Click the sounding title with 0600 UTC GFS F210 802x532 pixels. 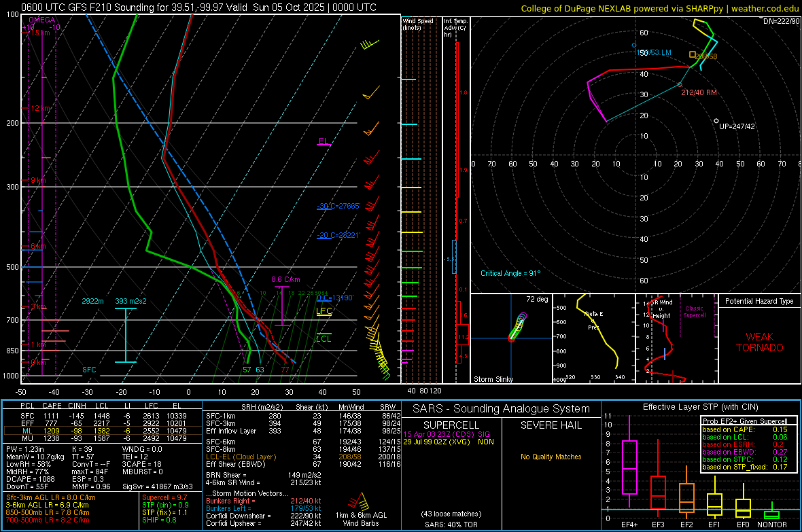pyautogui.click(x=198, y=7)
